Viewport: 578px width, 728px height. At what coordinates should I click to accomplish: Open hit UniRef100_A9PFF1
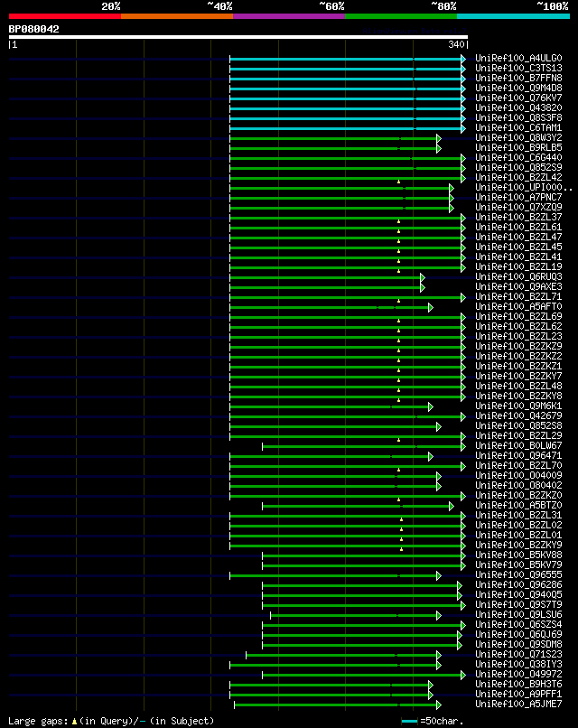coord(518,694)
